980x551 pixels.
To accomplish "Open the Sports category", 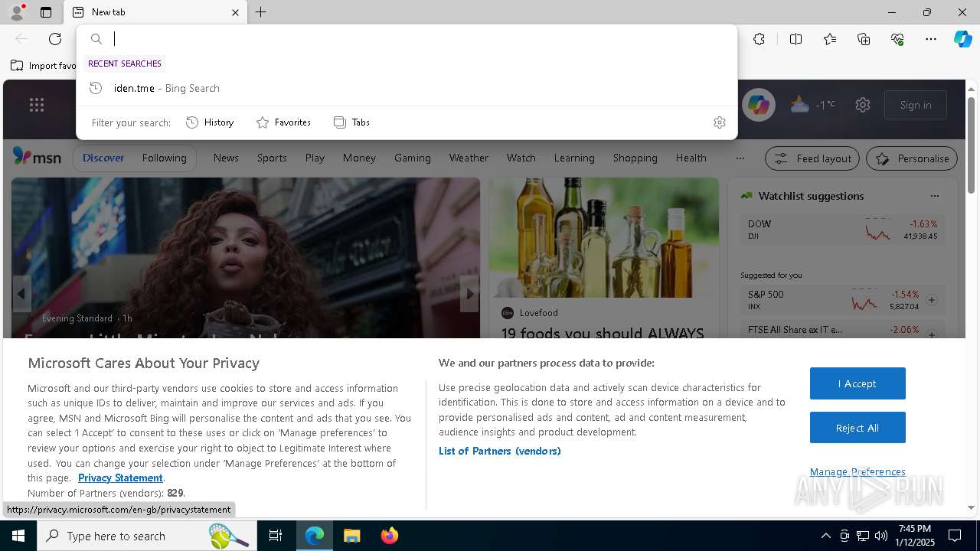I will pyautogui.click(x=272, y=158).
